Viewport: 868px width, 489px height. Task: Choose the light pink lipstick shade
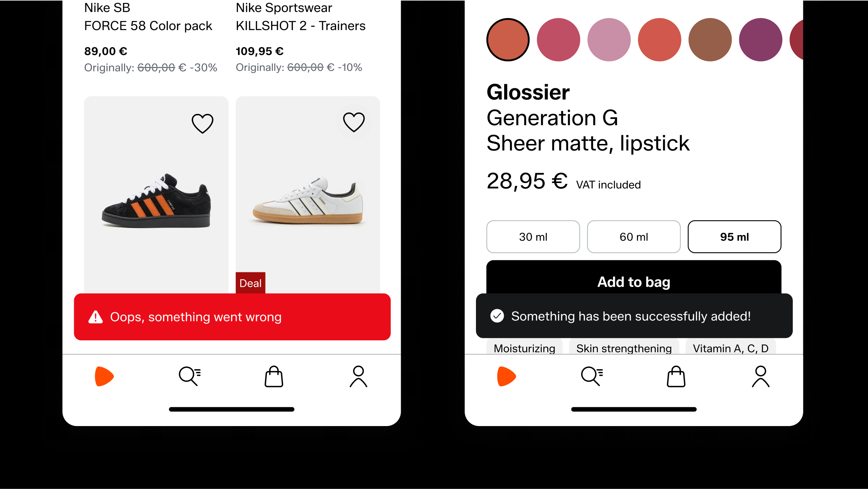click(x=609, y=40)
